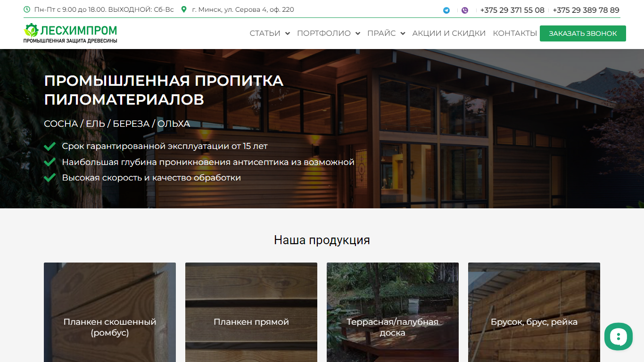Open the Террасная/палубная доска card
The height and width of the screenshot is (362, 644).
pos(393,312)
